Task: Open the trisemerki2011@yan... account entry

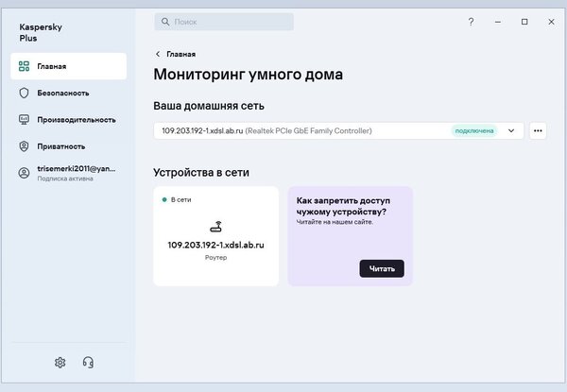Action: point(69,173)
